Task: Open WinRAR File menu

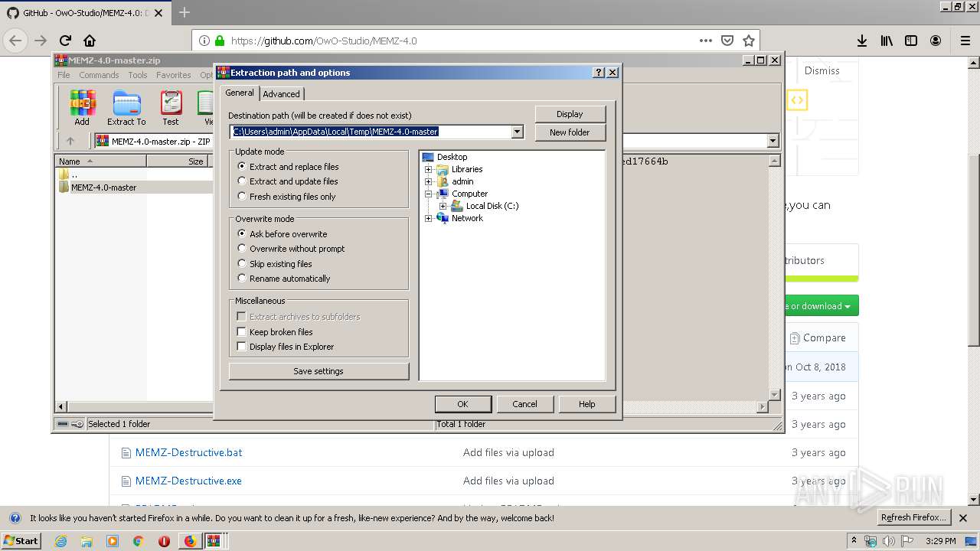Action: point(64,75)
